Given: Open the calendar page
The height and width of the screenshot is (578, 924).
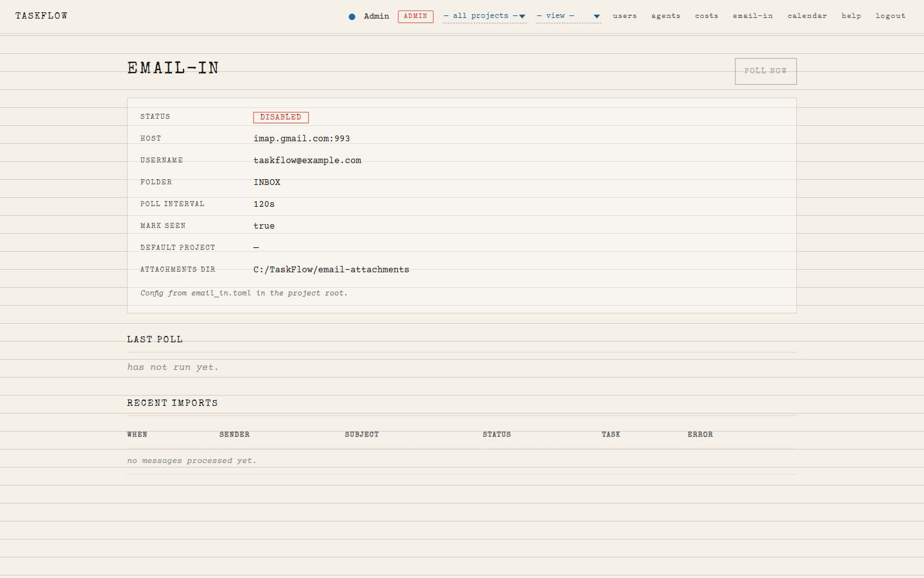Looking at the screenshot, I should click(807, 16).
